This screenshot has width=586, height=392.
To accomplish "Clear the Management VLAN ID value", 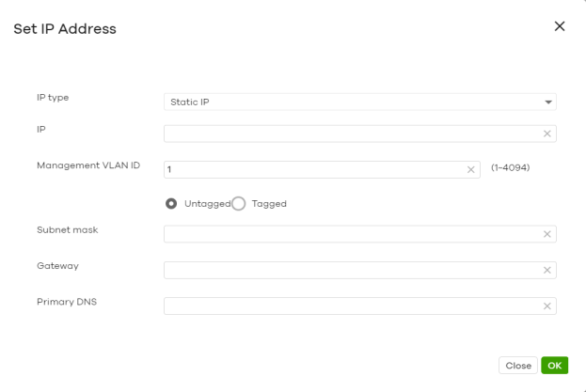I will (471, 169).
